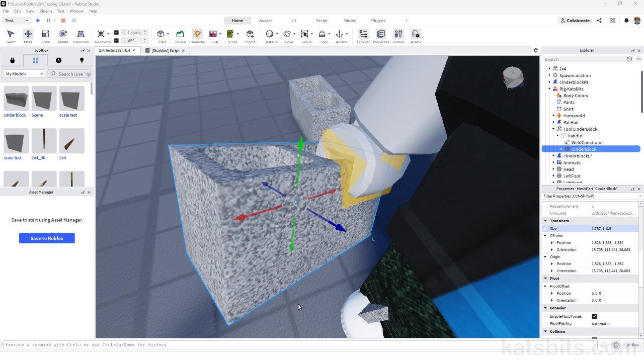The image size is (644, 362).
Task: Activate the Rotate tool
Action: point(63,36)
